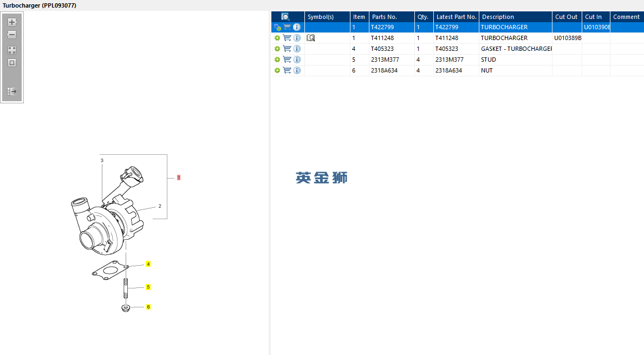644x355 pixels.
Task: Click the gears icon on the T422799 row
Action: tap(277, 28)
